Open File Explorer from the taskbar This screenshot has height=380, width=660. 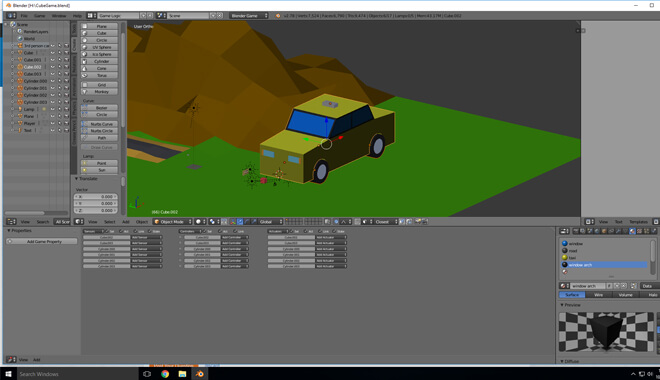(x=182, y=374)
